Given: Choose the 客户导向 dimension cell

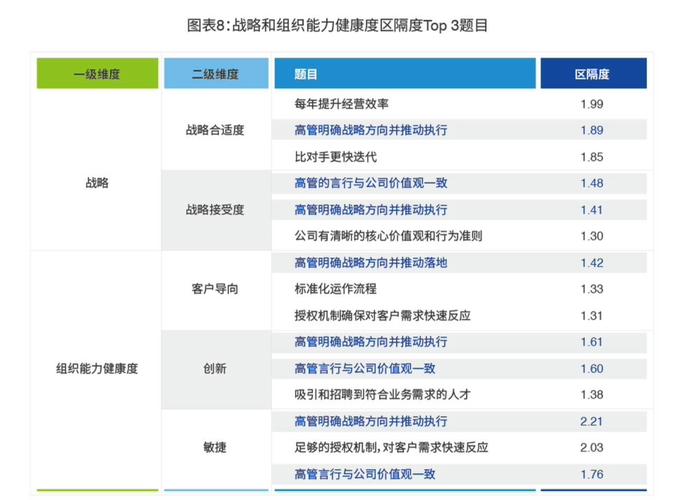Looking at the screenshot, I should pyautogui.click(x=215, y=289).
